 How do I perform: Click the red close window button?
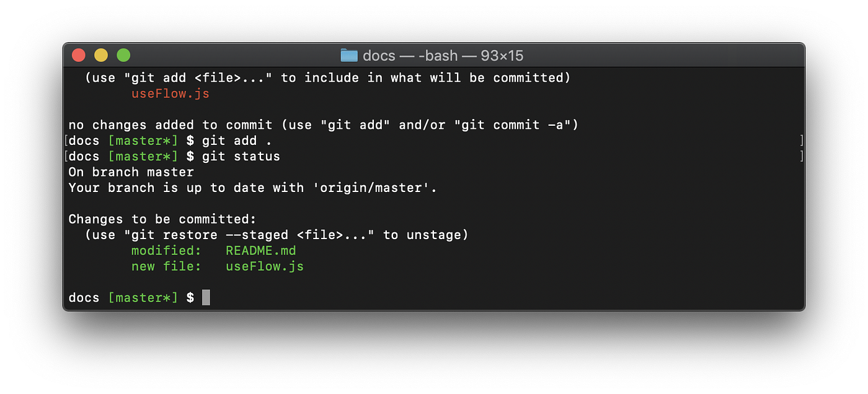(x=79, y=55)
